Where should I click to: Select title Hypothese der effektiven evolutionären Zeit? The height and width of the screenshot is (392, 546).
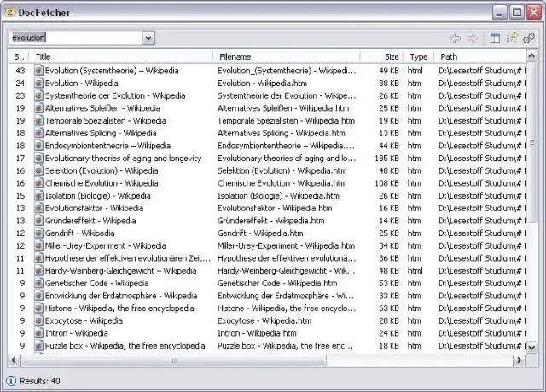pos(128,258)
